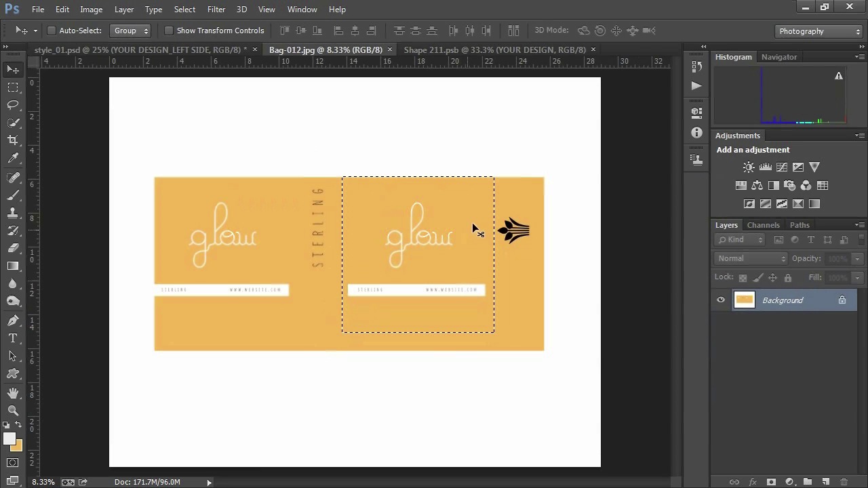The image size is (868, 488).
Task: Open the Auto-Select Group dropdown
Action: click(131, 30)
